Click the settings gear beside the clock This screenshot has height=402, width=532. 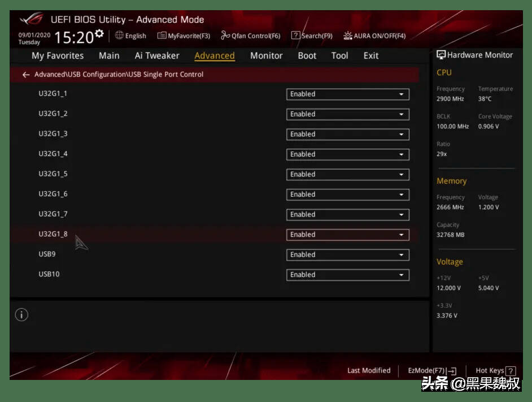99,33
